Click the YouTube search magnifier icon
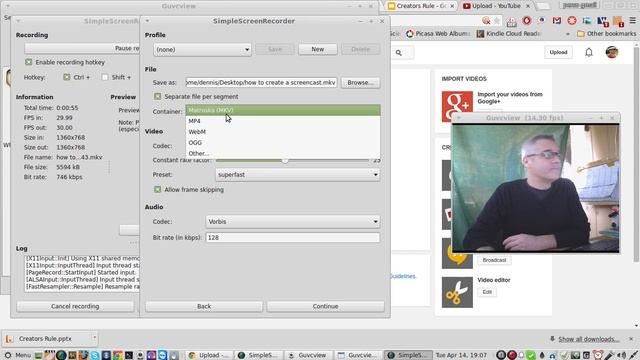The image size is (640, 360). click(399, 53)
